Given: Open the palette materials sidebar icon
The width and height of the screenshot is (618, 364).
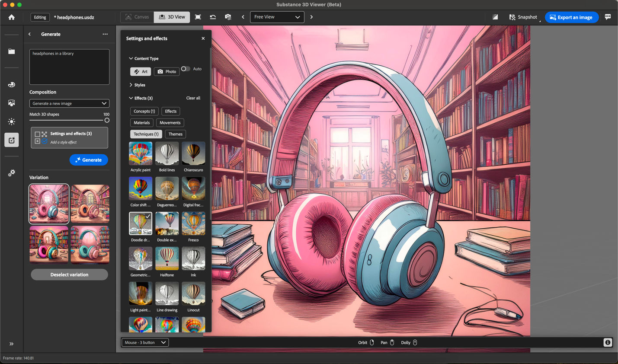Looking at the screenshot, I should [x=12, y=85].
